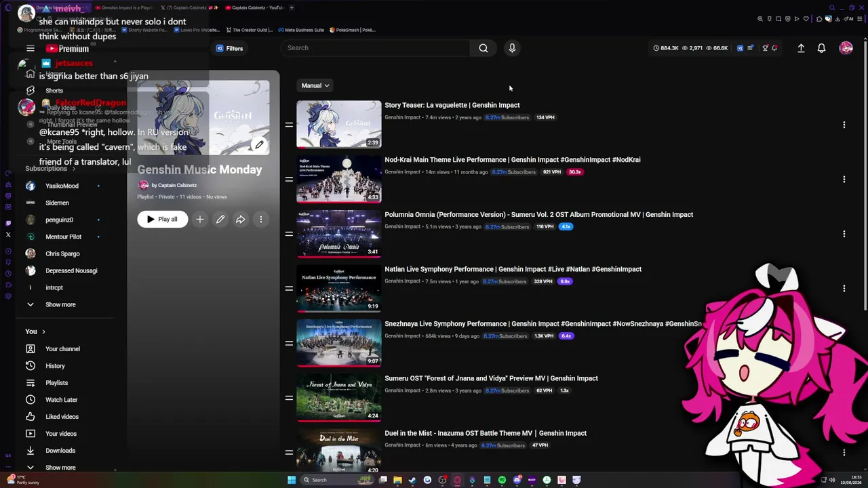Open Watch Later in the sidebar
The height and width of the screenshot is (488, 868).
click(61, 400)
